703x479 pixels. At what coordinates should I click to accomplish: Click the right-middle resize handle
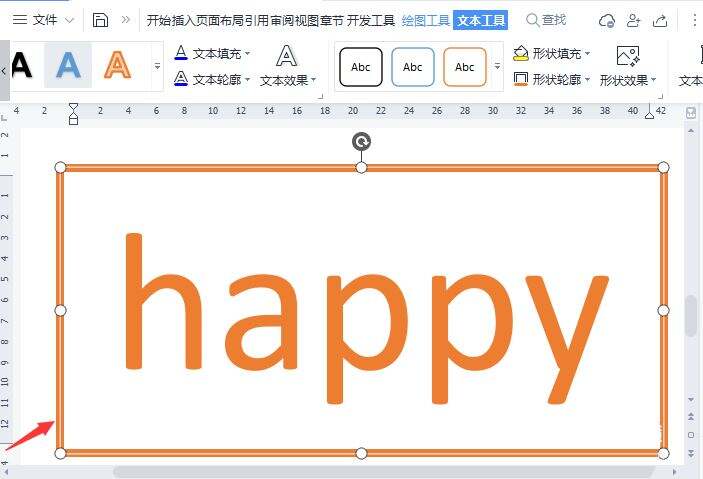(x=663, y=310)
